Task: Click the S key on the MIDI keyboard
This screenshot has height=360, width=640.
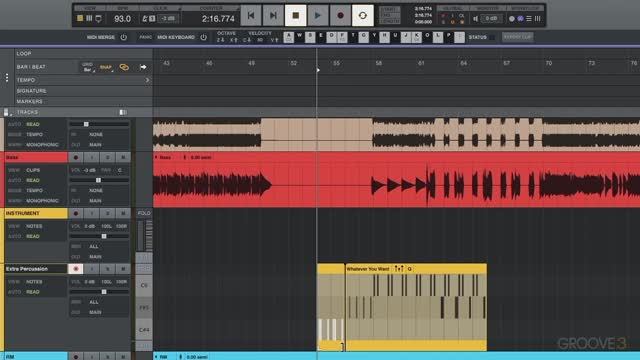Action: pos(310,37)
